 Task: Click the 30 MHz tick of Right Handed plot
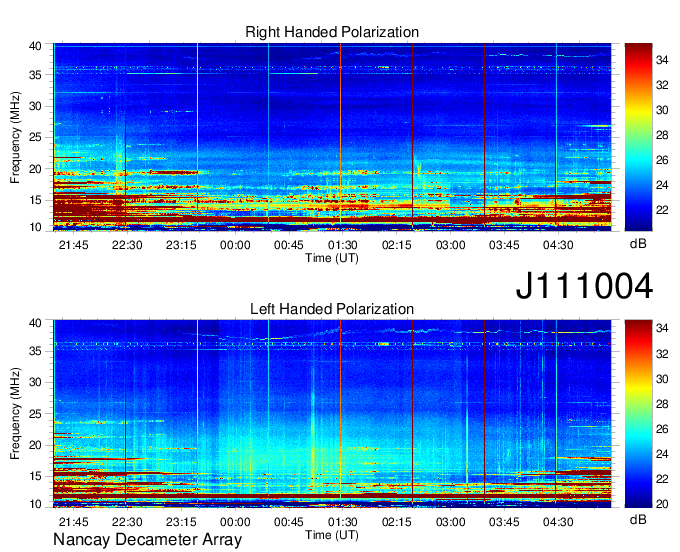pyautogui.click(x=35, y=106)
